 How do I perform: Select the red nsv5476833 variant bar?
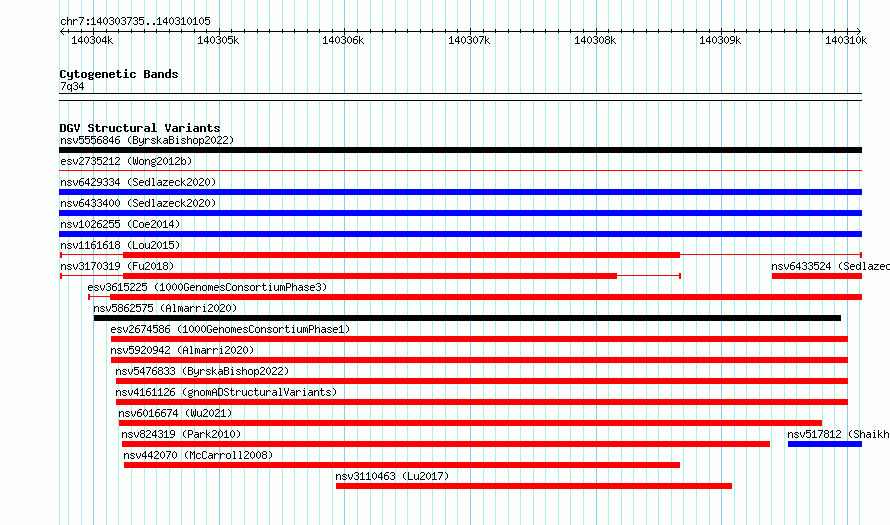482,381
